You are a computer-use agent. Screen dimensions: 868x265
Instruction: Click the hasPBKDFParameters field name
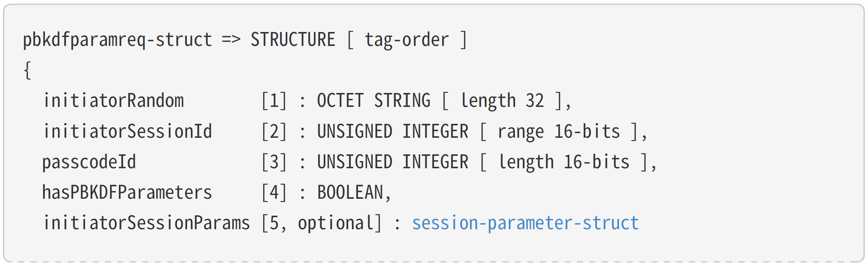pyautogui.click(x=127, y=192)
